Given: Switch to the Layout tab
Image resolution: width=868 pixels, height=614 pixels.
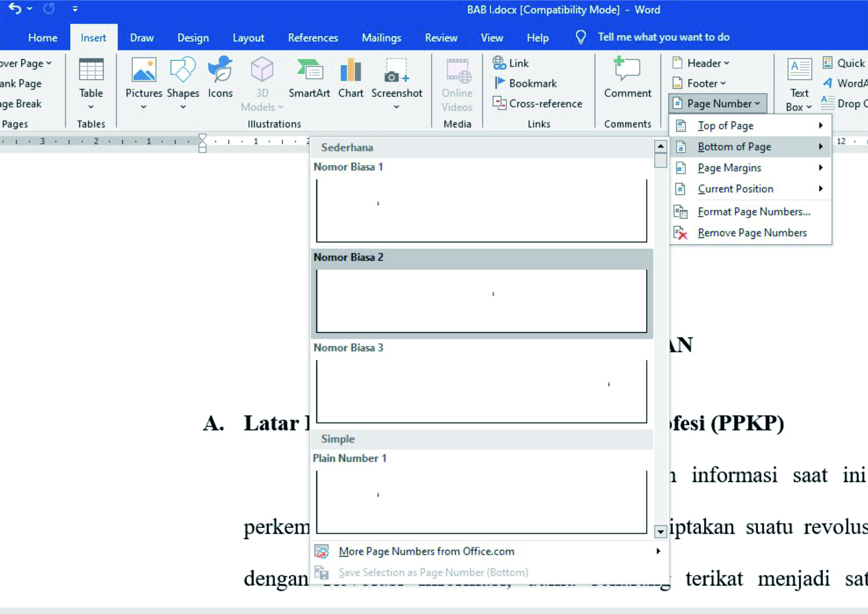Looking at the screenshot, I should [x=248, y=38].
